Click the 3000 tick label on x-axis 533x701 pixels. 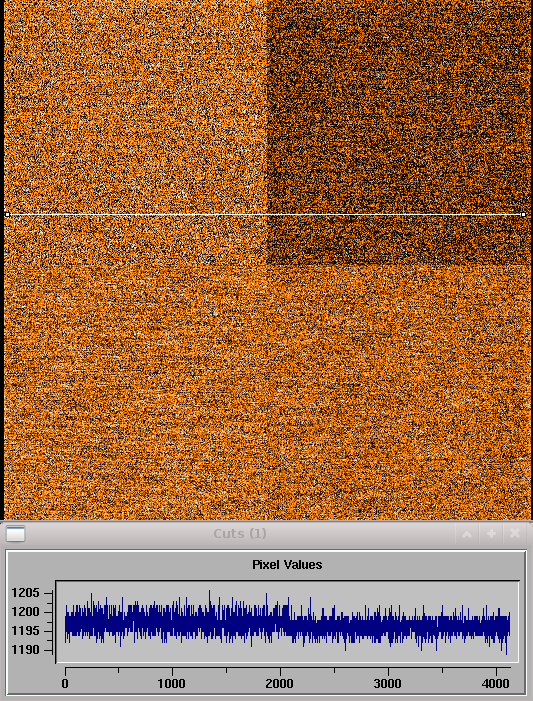pos(388,684)
